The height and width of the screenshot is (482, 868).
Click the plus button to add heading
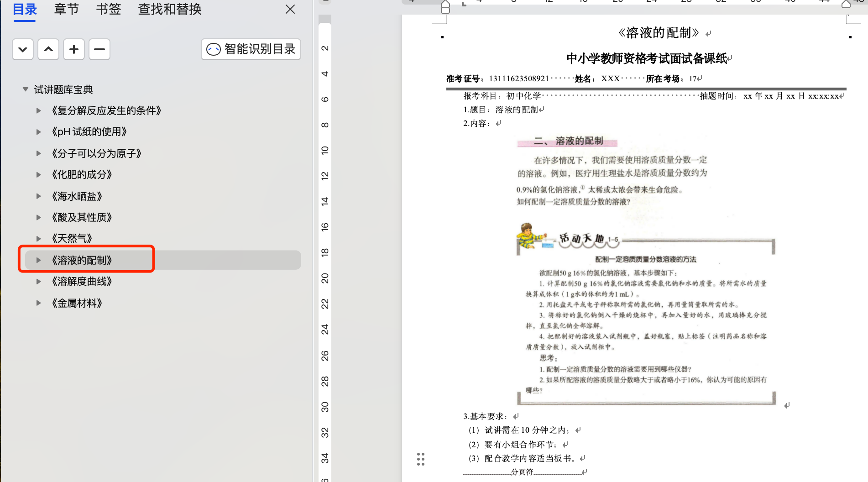coord(74,49)
